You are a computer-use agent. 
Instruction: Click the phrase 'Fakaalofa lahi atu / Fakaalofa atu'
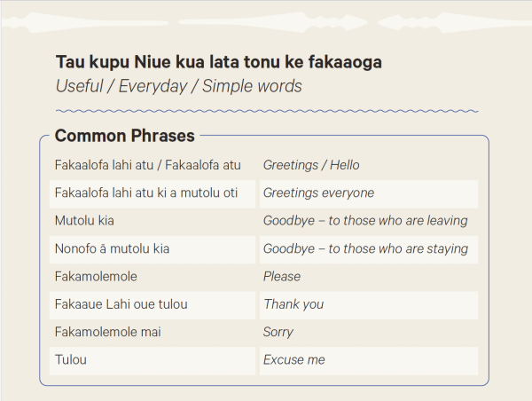point(147,165)
